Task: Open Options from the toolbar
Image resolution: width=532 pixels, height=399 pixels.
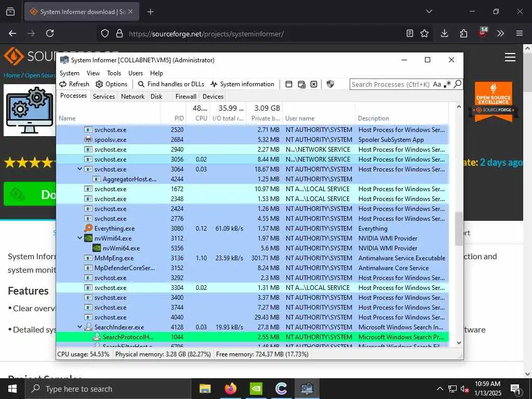Action: tap(111, 84)
